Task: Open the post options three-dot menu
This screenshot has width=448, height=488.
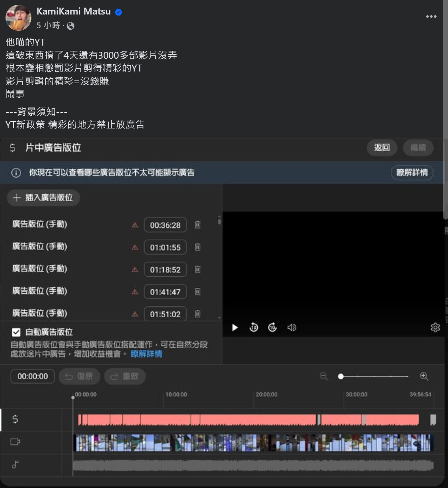Action: coord(431,17)
